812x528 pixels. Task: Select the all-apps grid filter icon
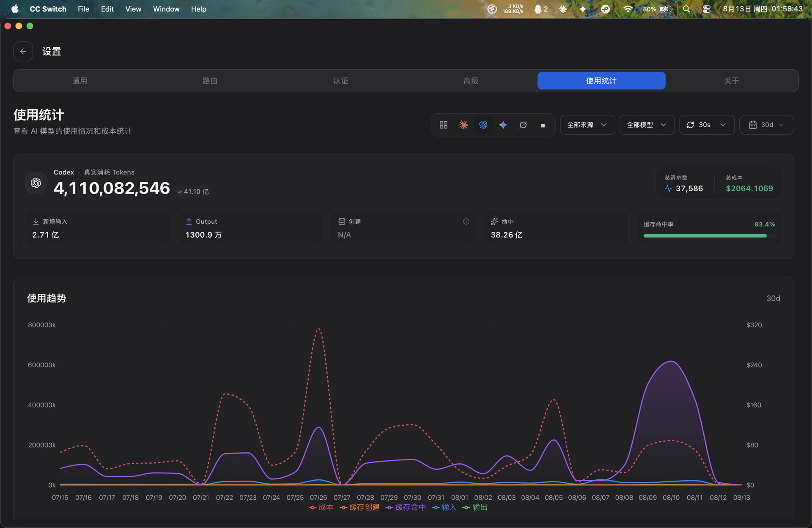(443, 125)
